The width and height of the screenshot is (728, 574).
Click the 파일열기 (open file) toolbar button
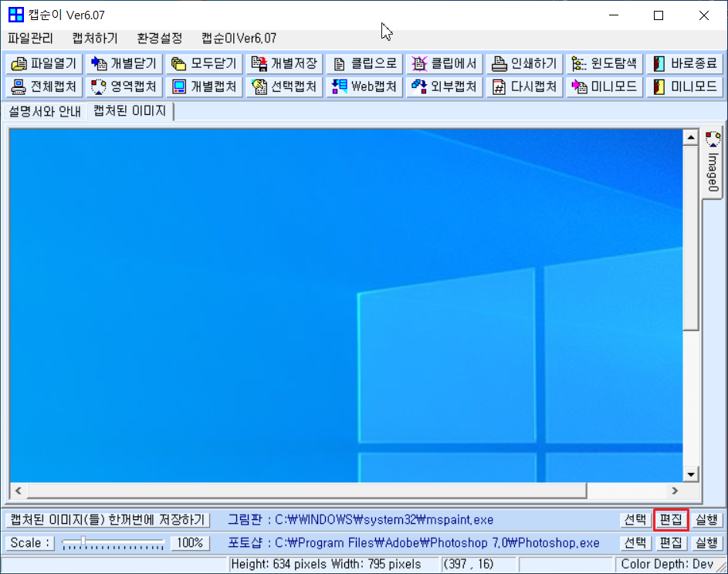pyautogui.click(x=44, y=63)
